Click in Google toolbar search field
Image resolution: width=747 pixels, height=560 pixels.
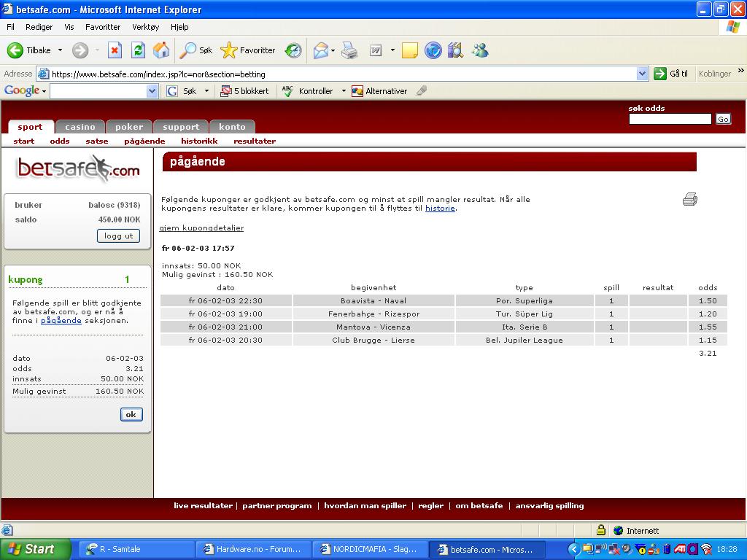click(x=98, y=91)
